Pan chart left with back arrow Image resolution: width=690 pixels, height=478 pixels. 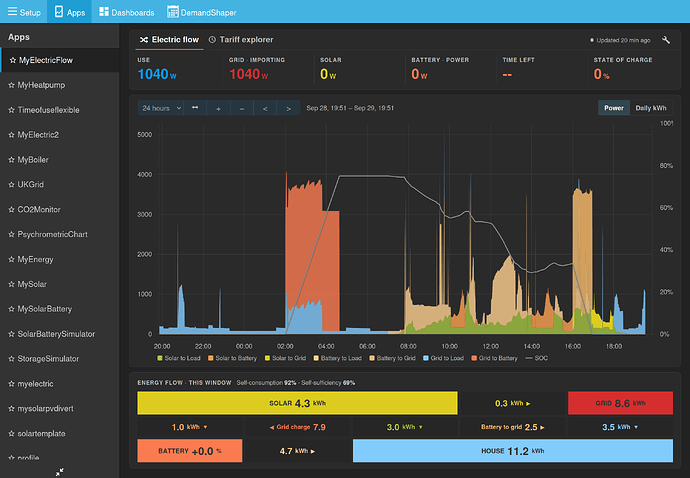point(265,108)
